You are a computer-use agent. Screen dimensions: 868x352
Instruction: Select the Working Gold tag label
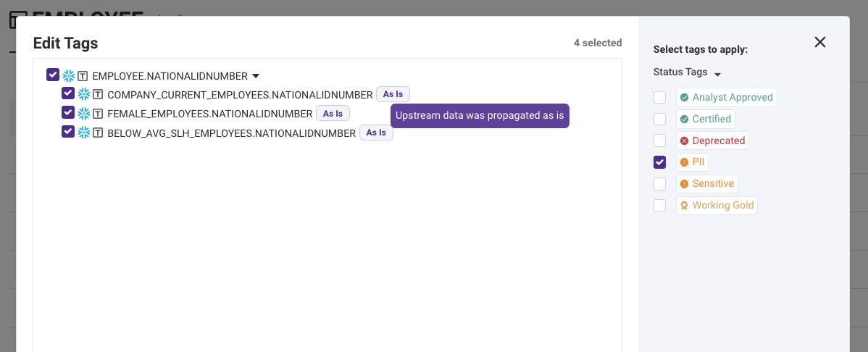(717, 206)
